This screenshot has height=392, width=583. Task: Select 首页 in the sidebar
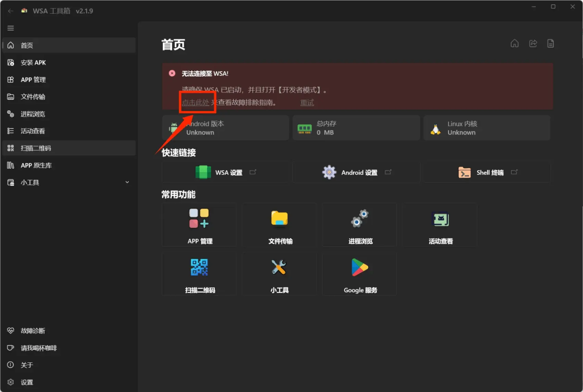69,45
